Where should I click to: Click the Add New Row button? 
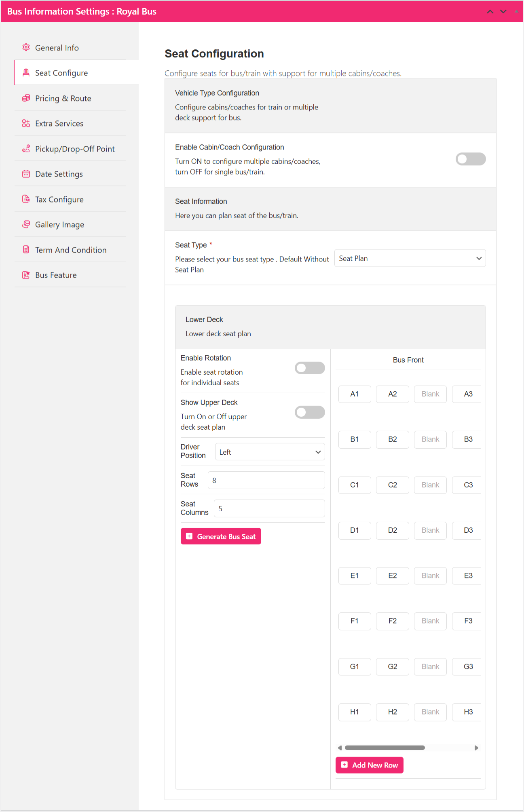click(369, 765)
